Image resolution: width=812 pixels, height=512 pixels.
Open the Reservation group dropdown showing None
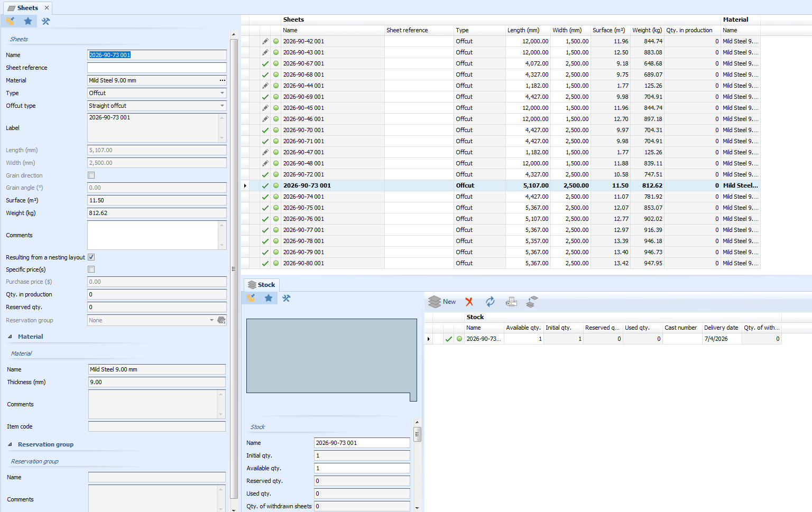tap(211, 320)
